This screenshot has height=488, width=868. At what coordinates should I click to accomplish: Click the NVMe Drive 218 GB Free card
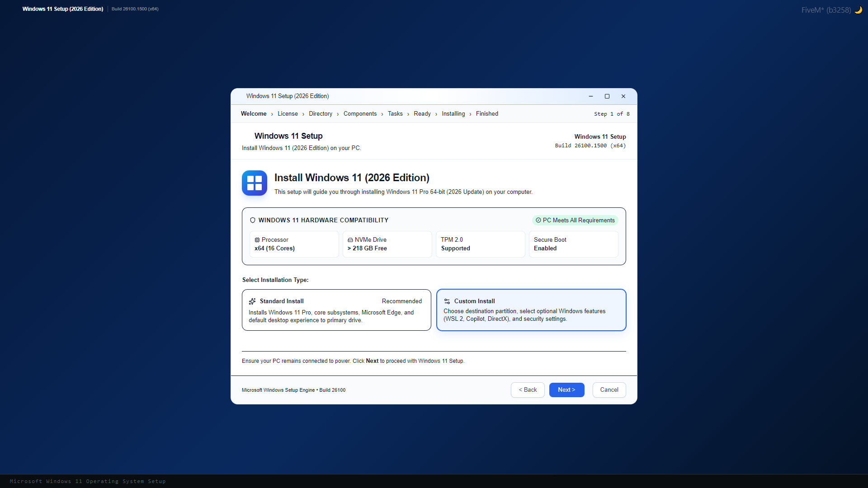pos(387,244)
